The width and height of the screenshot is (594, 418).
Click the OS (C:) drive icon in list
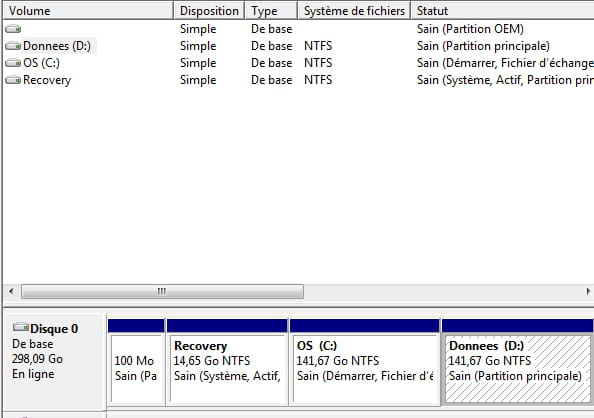tap(13, 63)
